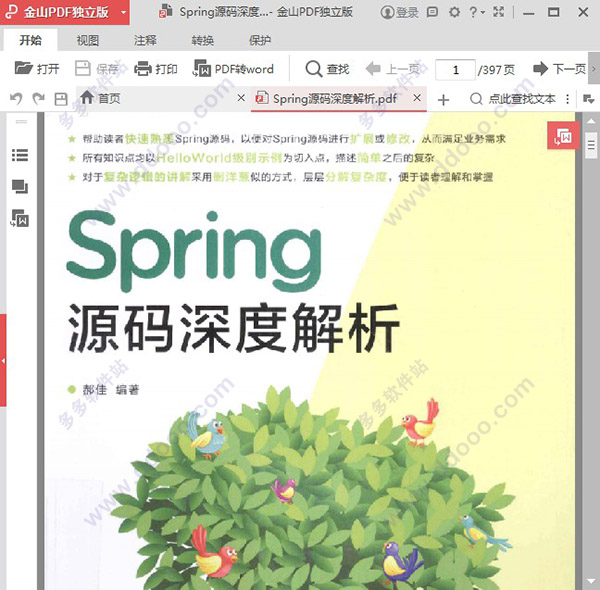
Task: Switch to the 开始 ribbon tab
Action: (x=31, y=40)
